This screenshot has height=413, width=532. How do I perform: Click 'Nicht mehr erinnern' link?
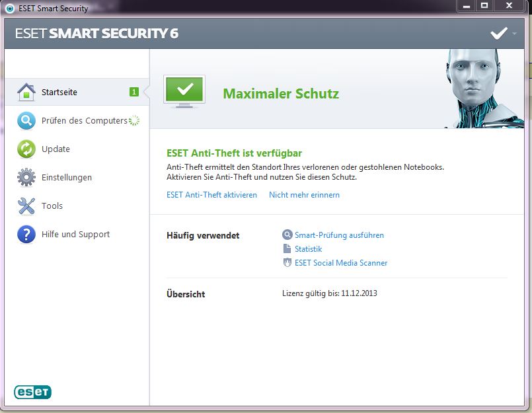[x=304, y=195]
